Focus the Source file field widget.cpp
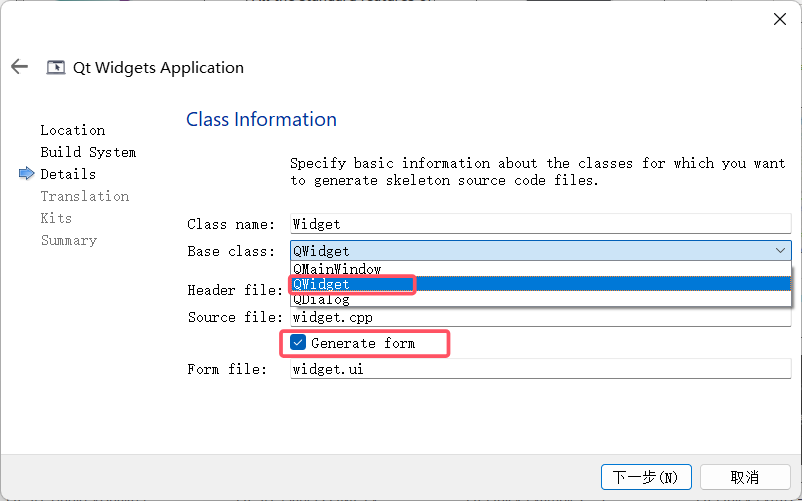802x501 pixels. [541, 317]
